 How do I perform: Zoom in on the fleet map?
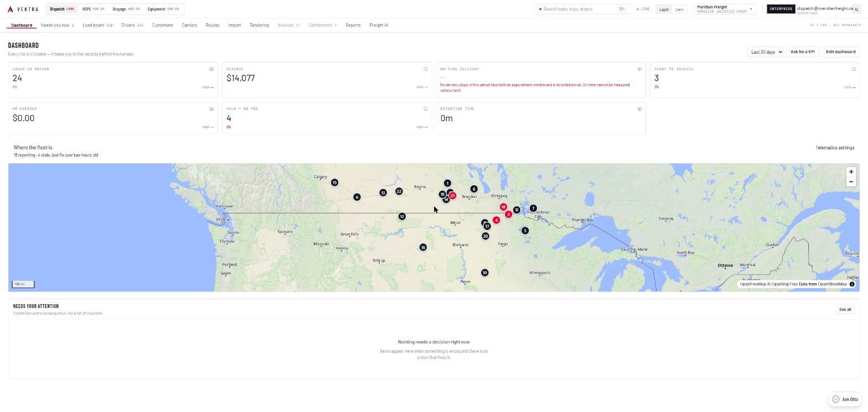click(851, 172)
